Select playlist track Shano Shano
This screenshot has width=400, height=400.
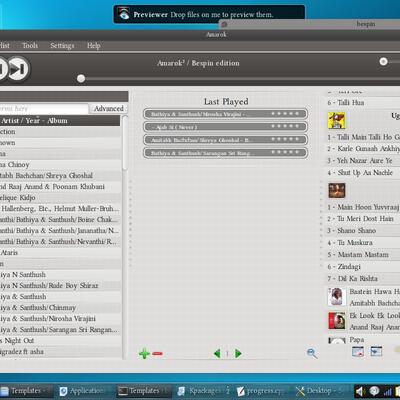point(362,231)
